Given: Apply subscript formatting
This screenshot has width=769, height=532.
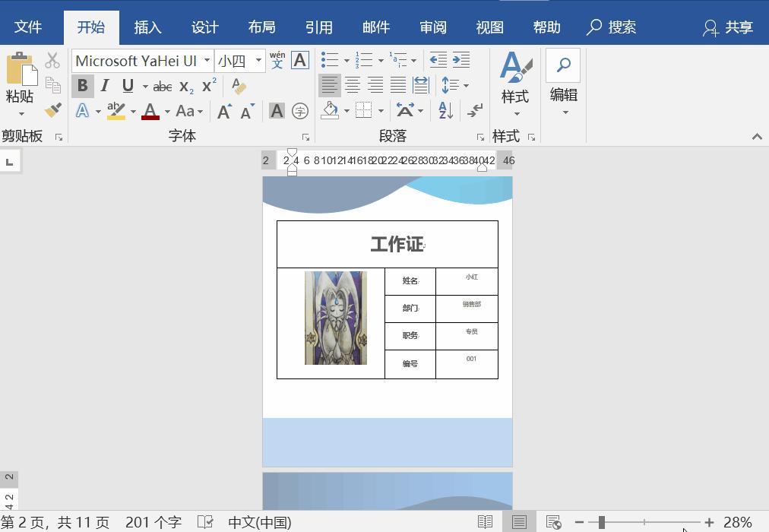Looking at the screenshot, I should [184, 86].
